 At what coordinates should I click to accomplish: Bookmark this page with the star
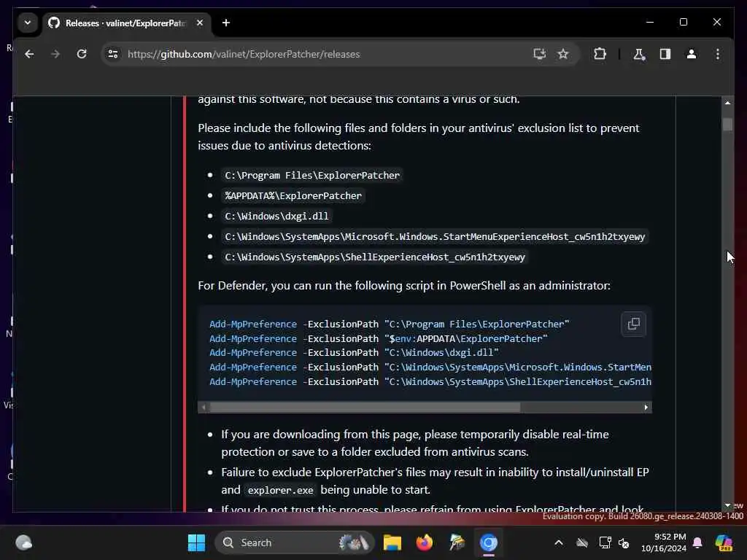click(563, 54)
